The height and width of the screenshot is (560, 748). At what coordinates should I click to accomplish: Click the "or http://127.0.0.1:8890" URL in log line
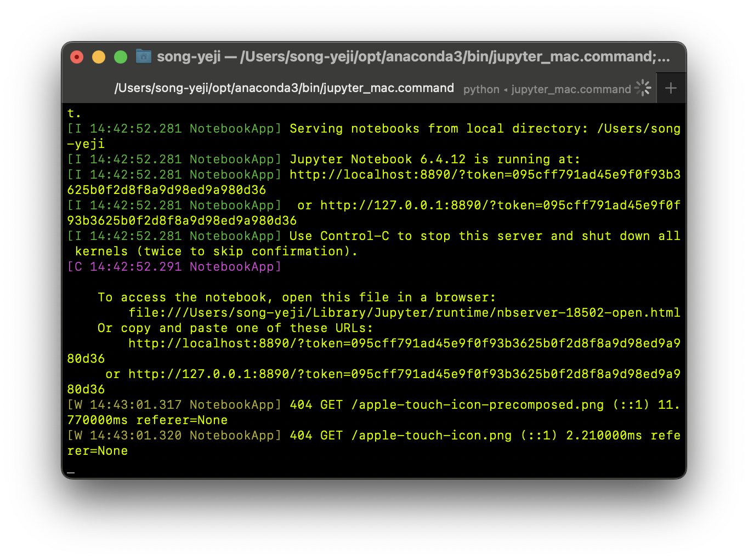coord(489,205)
